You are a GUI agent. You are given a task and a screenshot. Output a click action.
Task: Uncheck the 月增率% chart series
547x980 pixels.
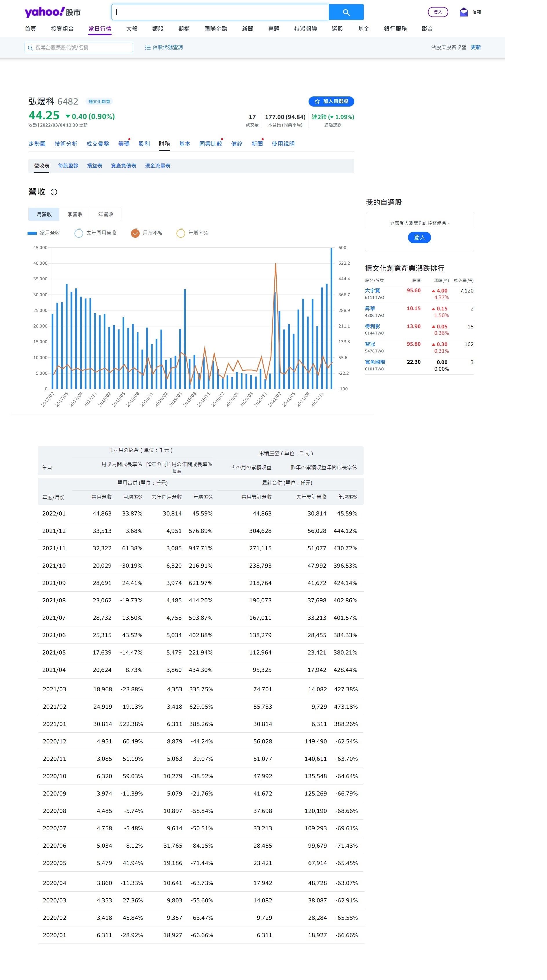click(x=135, y=233)
